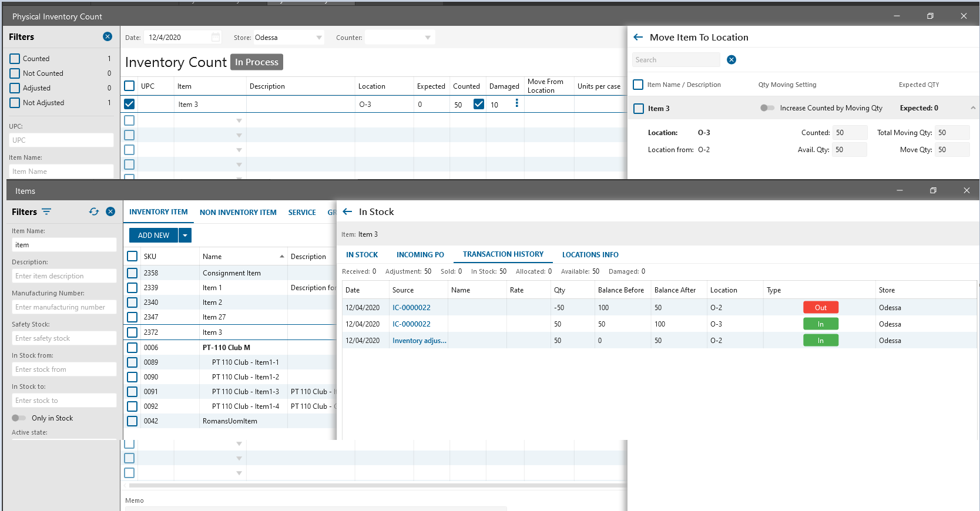Click back arrow next to In Stock
Viewport: 980px width, 511px height.
click(x=347, y=212)
